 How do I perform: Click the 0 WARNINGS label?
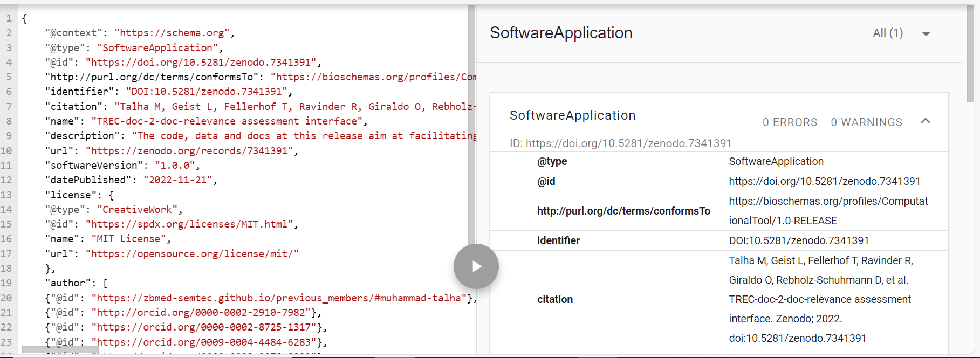tap(866, 122)
